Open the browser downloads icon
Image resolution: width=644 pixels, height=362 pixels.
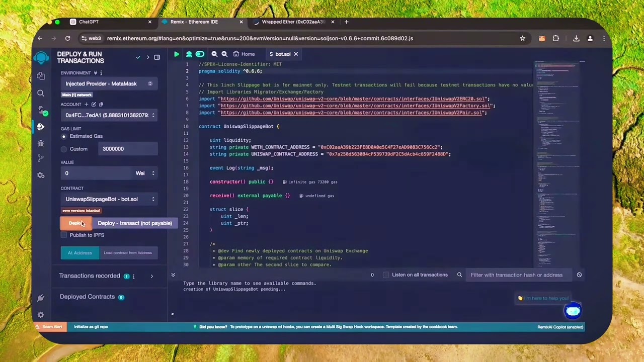[576, 38]
